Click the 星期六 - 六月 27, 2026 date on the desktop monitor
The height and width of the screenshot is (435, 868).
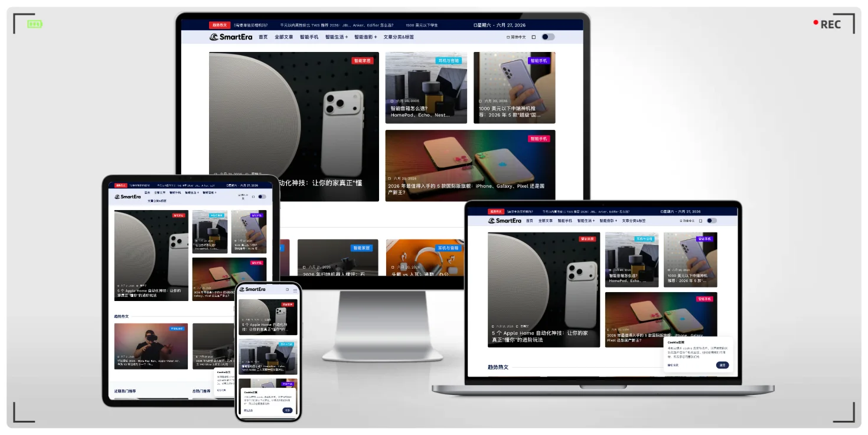tap(500, 25)
